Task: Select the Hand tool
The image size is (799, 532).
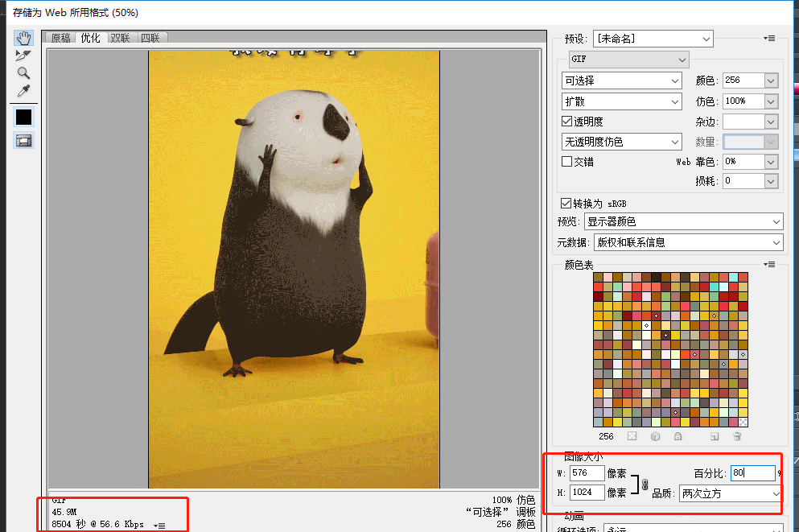Action: [23, 38]
